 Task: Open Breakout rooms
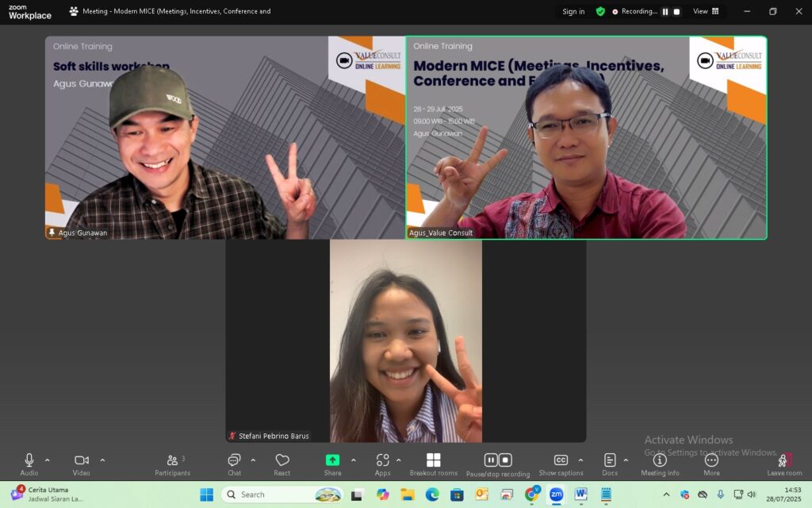tap(433, 460)
